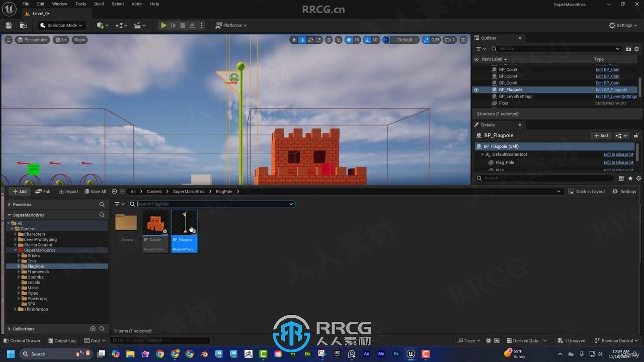Change grid snap value 10
Image resolution: width=644 pixels, height=362 pixels.
pos(357,40)
